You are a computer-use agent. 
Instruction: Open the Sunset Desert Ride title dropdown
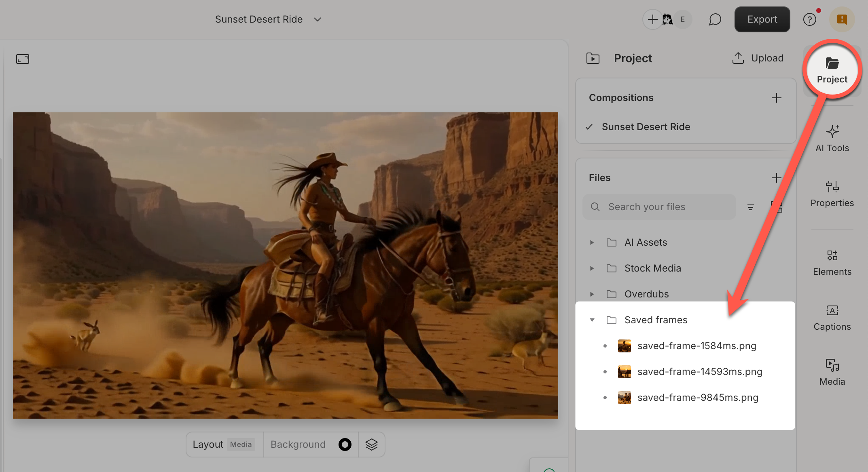(x=317, y=19)
